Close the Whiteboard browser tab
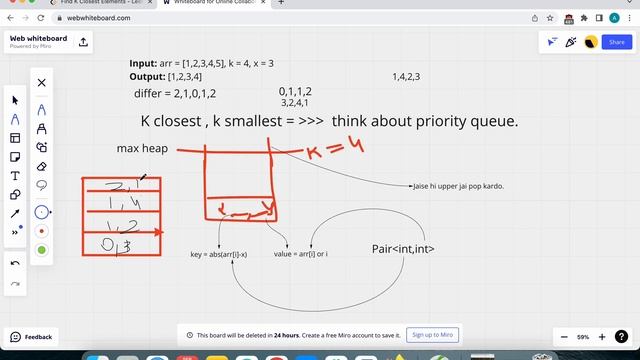640x360 pixels. [x=263, y=2]
